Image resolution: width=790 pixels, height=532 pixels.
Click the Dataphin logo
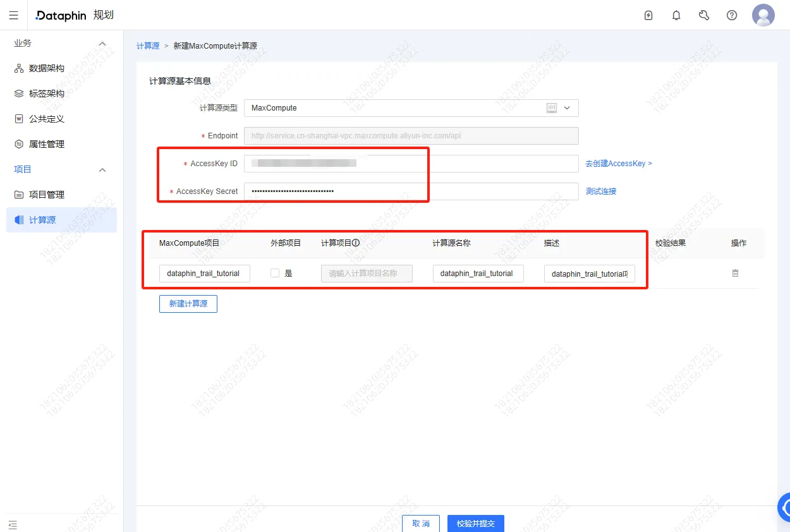click(x=61, y=15)
